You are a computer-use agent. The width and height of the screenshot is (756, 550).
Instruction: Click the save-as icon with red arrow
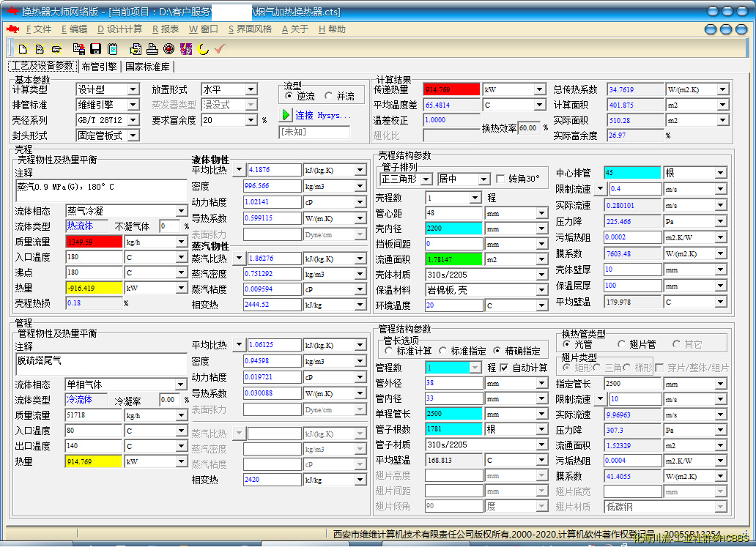(78, 48)
